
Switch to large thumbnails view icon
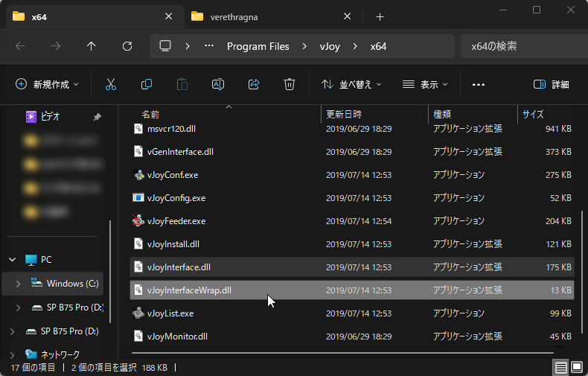coord(576,367)
